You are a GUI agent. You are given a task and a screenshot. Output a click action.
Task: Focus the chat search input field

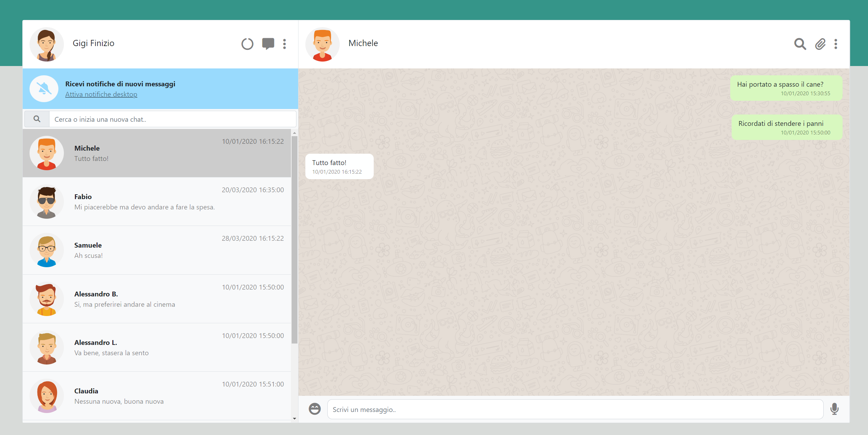[172, 119]
